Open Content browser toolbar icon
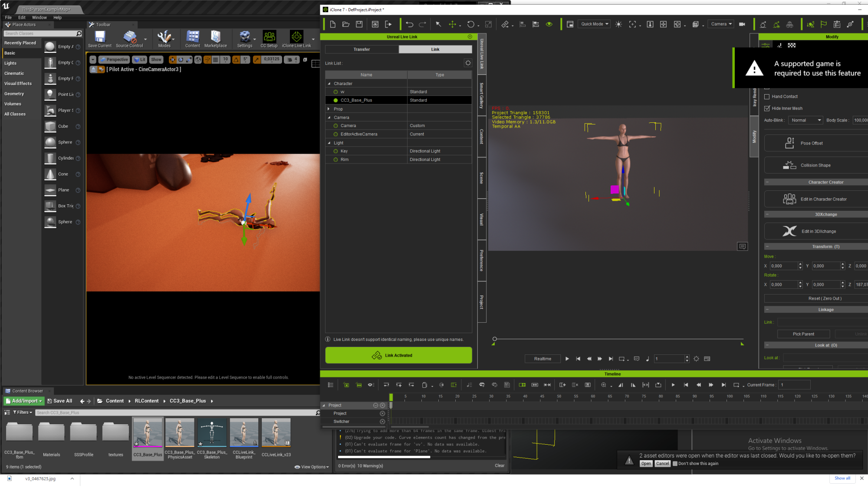The width and height of the screenshot is (868, 488). coord(193,39)
